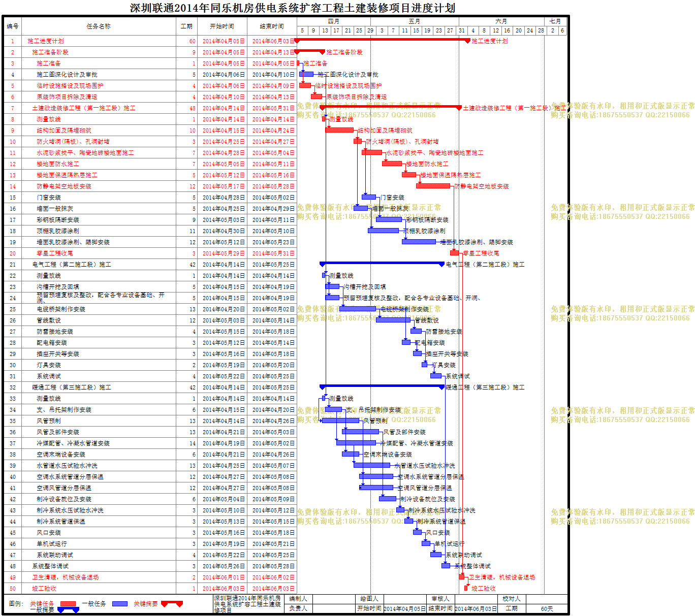Click the red summary bar for 施工准备阶段
Image resolution: width=695 pixels, height=616 pixels.
coord(310,51)
